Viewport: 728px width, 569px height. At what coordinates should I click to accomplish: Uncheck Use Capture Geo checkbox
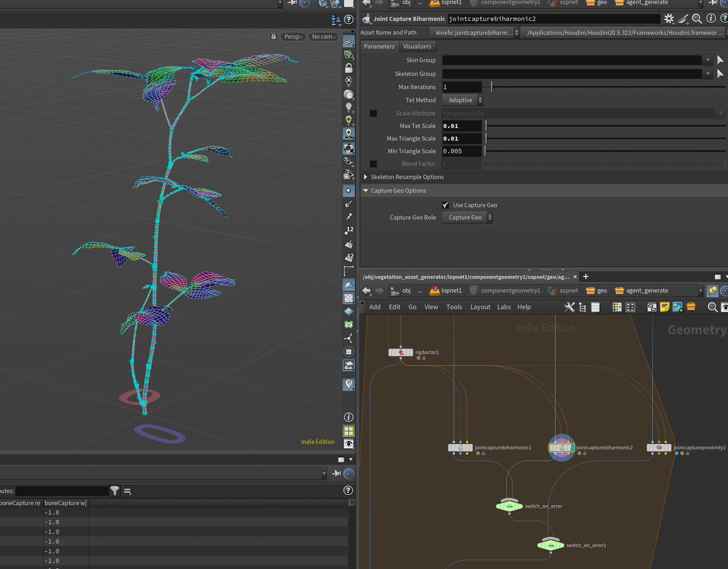(x=446, y=205)
